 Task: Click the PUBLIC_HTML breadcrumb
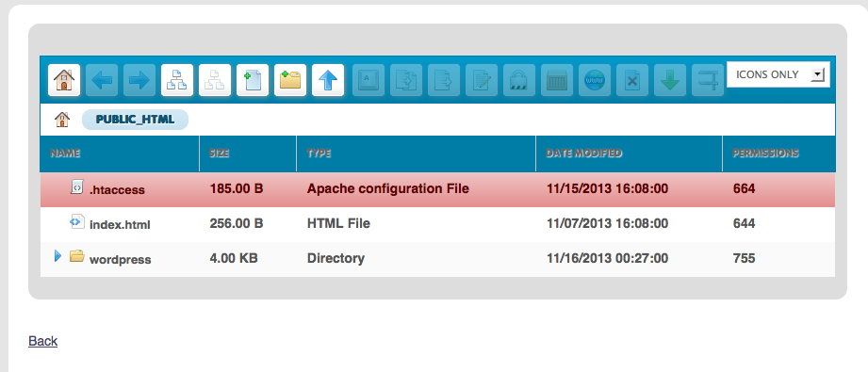coord(135,120)
